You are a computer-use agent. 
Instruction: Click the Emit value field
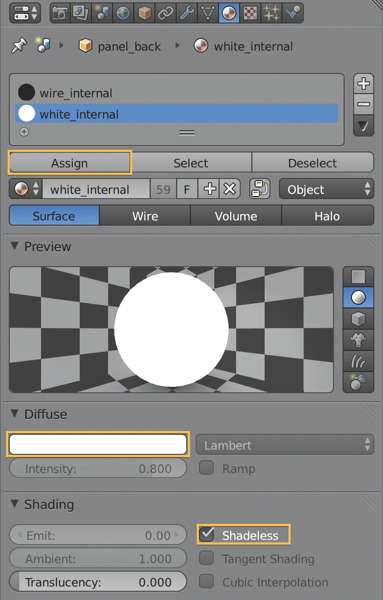[x=98, y=535]
